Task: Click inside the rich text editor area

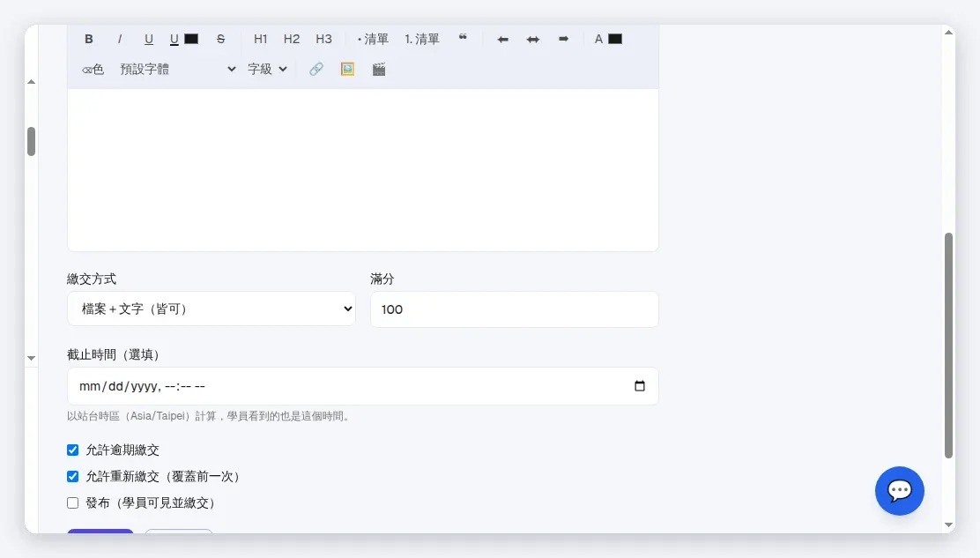Action: (362, 169)
